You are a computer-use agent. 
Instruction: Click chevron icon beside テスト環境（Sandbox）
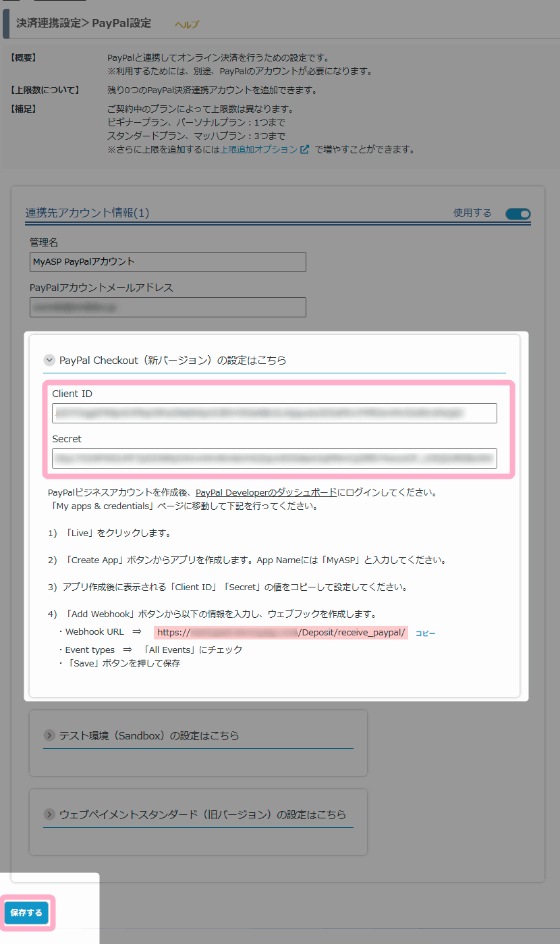49,735
